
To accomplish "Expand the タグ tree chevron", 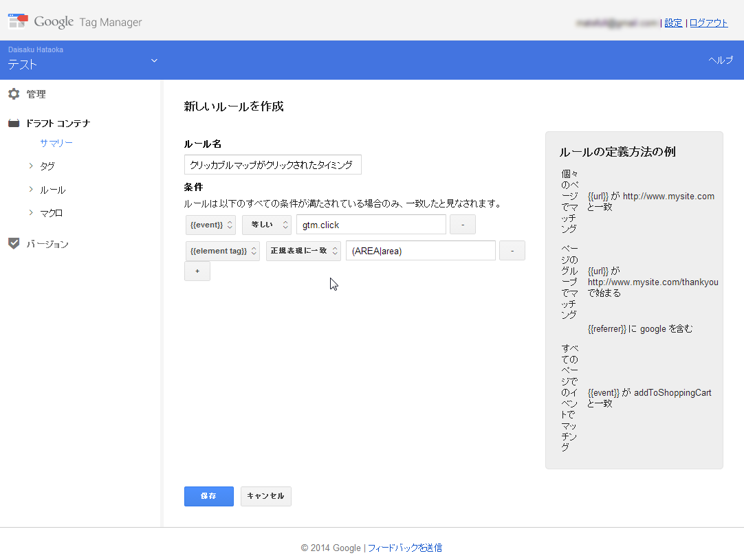I will tap(31, 166).
